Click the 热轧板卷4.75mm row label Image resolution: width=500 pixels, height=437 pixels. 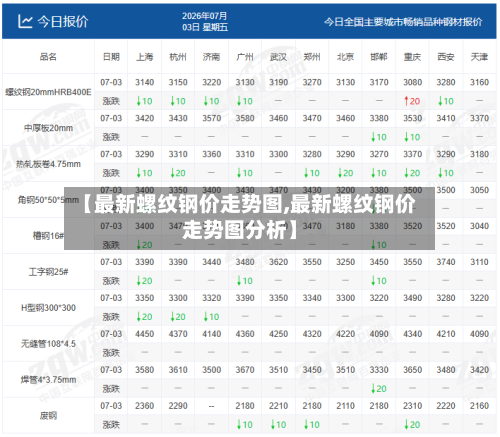[x=48, y=164]
